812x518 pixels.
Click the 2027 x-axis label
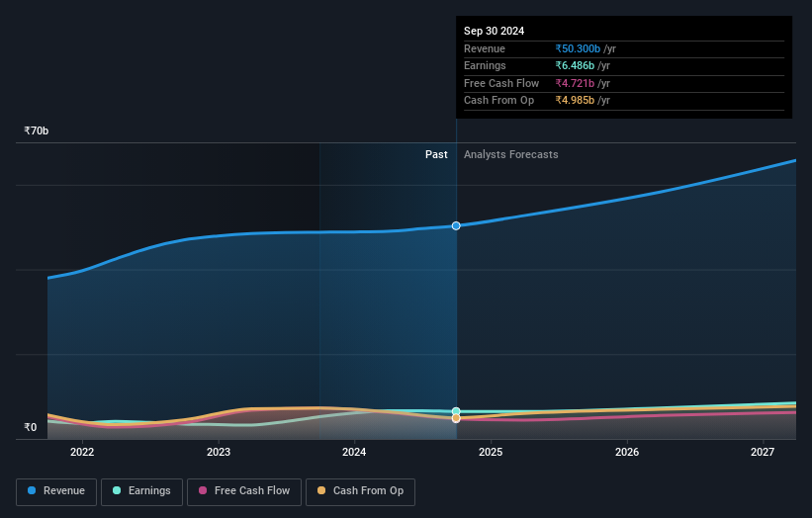tap(763, 452)
